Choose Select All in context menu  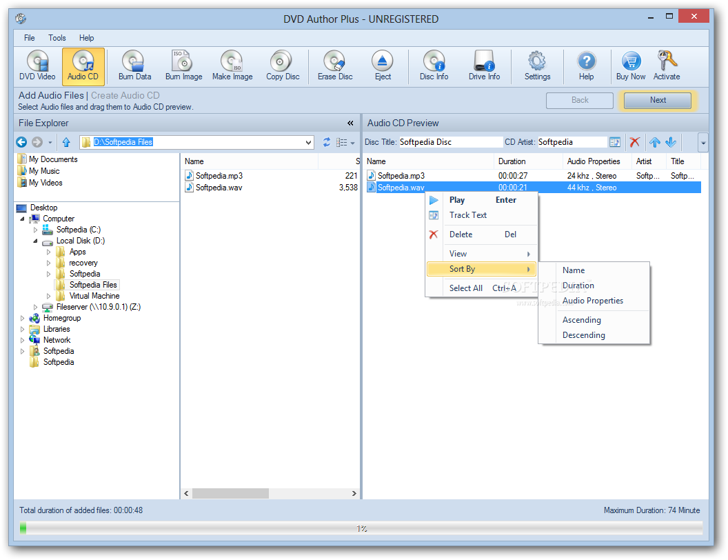pyautogui.click(x=481, y=288)
